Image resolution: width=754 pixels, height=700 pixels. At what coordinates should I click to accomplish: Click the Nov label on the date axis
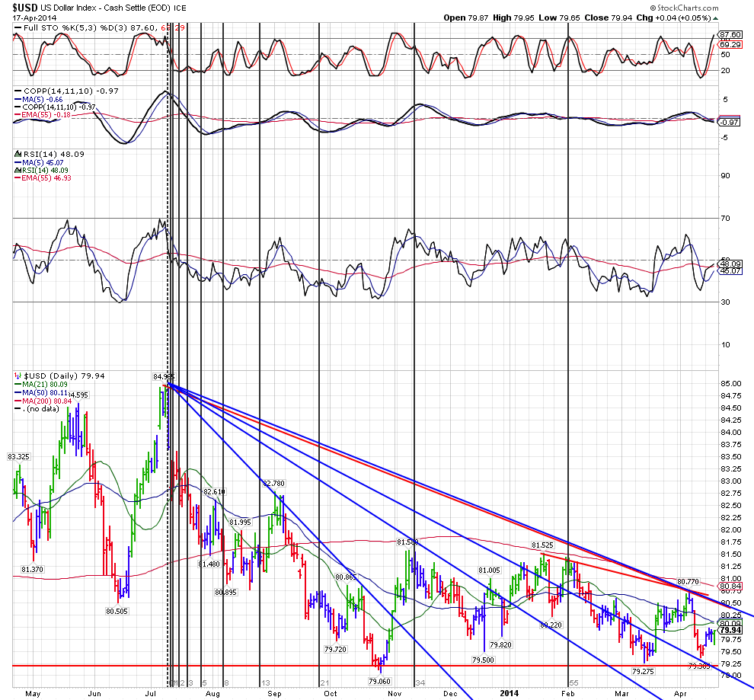click(x=395, y=694)
